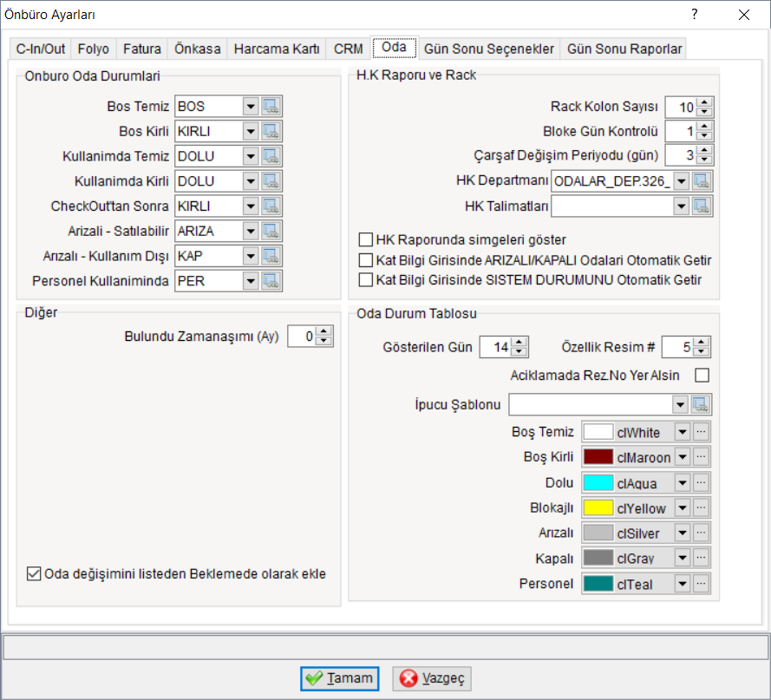This screenshot has height=700, width=771.
Task: Cancel with the Vazgeç button
Action: [432, 678]
